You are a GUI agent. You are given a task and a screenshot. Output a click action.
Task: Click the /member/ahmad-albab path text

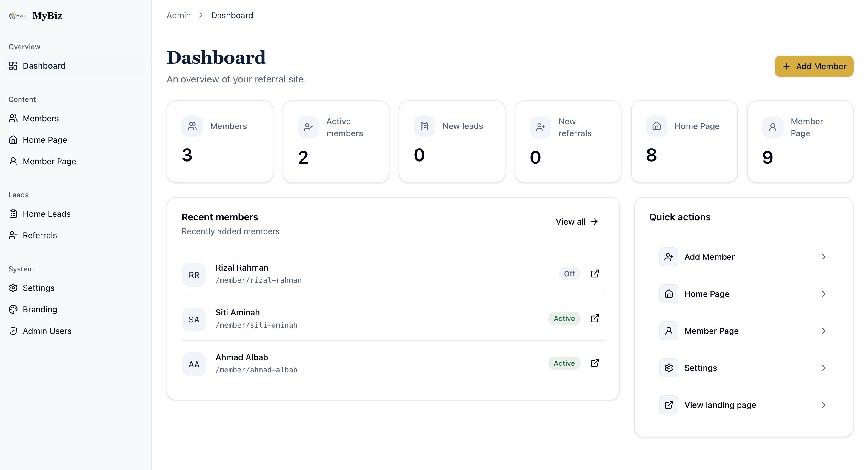coord(256,370)
